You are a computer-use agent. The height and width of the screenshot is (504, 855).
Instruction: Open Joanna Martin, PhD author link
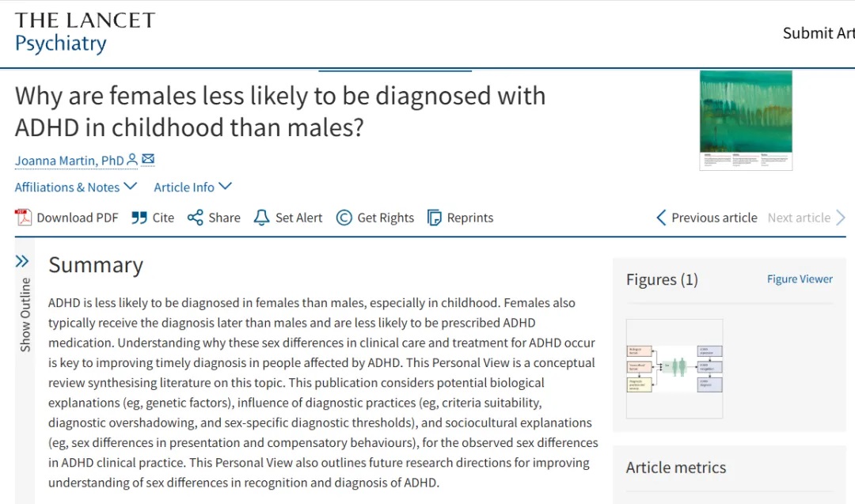pyautogui.click(x=70, y=161)
